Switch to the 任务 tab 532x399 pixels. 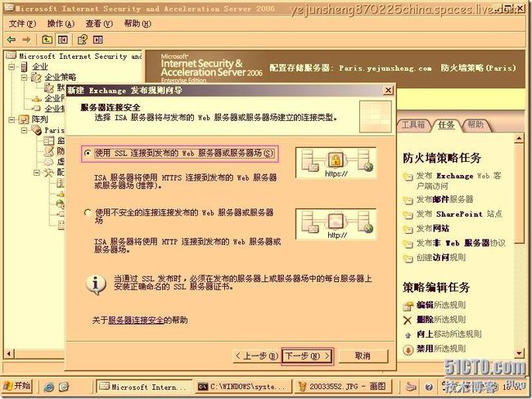(446, 125)
